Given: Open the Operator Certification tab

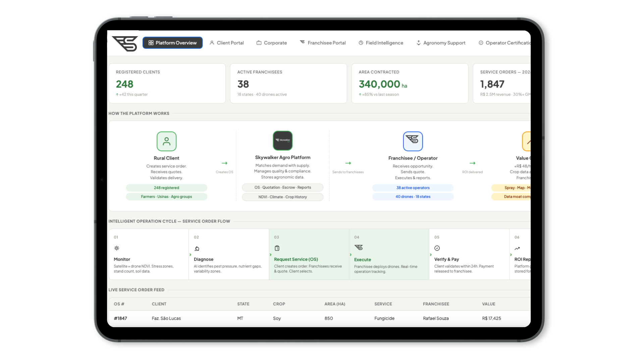Looking at the screenshot, I should click(504, 43).
